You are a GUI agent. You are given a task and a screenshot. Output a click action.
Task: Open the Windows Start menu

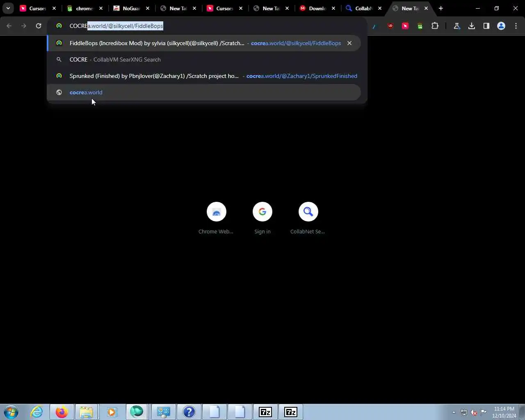click(11, 412)
